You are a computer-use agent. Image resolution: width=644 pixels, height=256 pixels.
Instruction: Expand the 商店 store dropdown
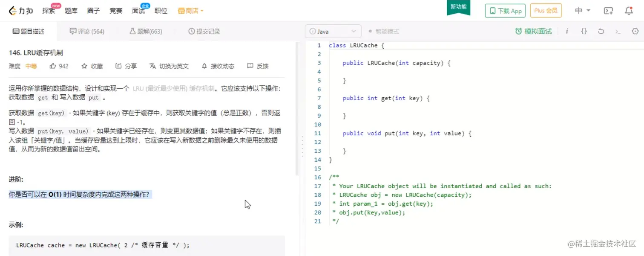[x=191, y=11]
